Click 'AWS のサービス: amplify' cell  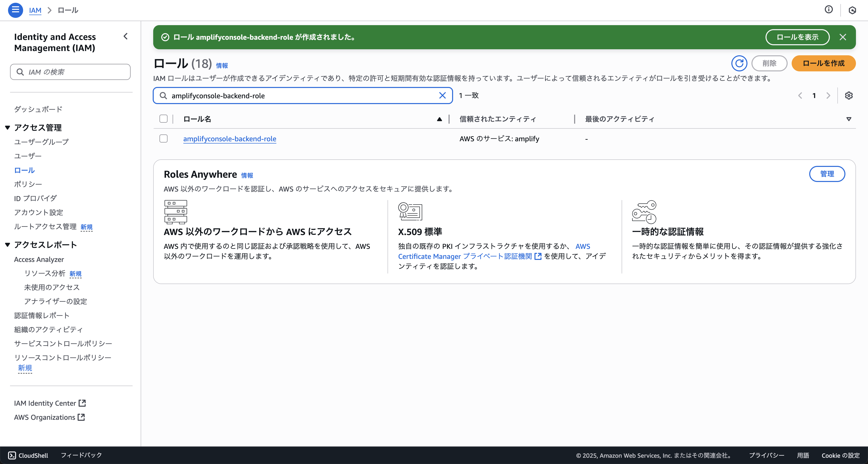pyautogui.click(x=499, y=138)
